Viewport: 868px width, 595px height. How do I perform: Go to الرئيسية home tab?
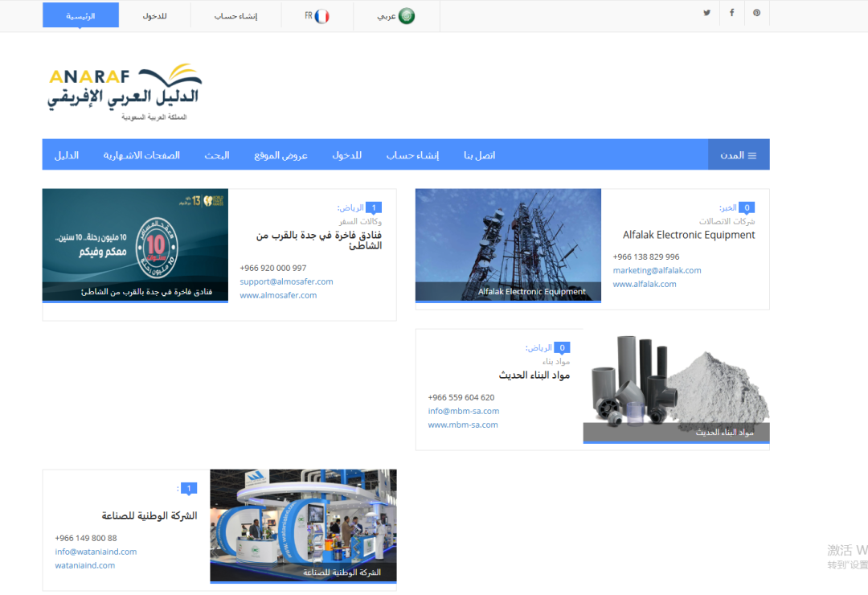tap(81, 15)
